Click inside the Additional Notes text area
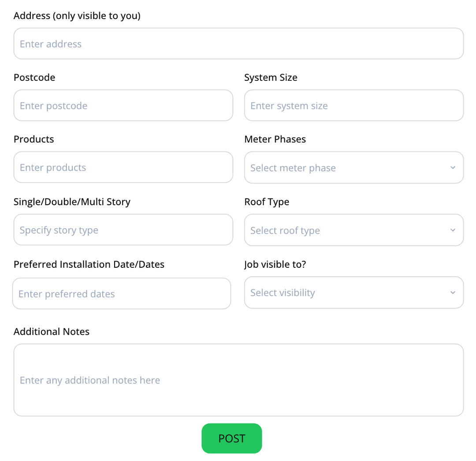476x461 pixels. tap(238, 380)
